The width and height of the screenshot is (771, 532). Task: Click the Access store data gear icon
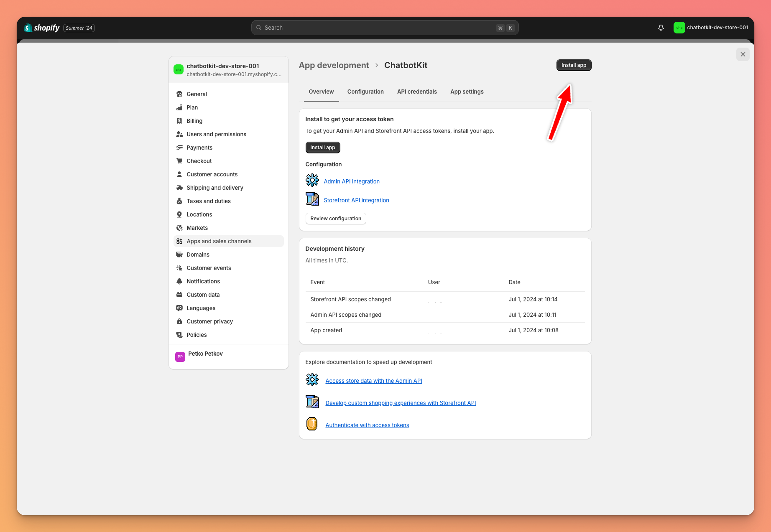pyautogui.click(x=312, y=379)
